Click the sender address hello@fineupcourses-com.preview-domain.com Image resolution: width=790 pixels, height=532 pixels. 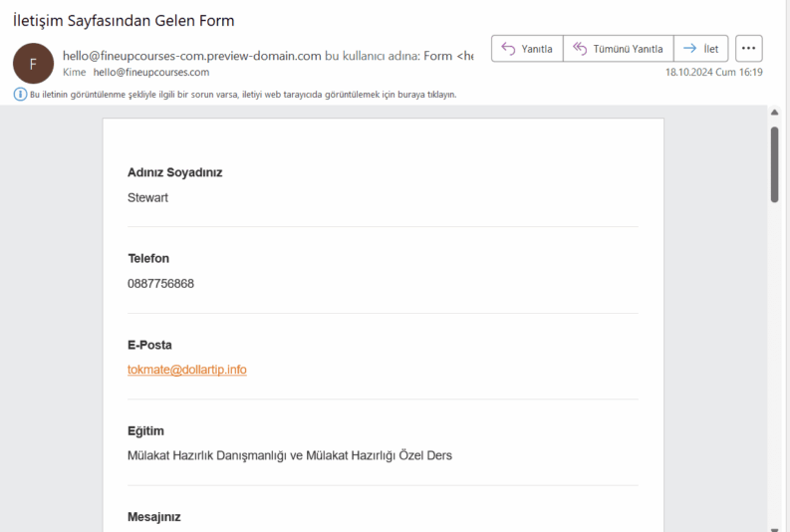(191, 56)
